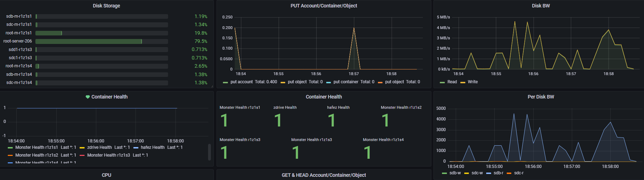Open the Disk Storage panel title menu
The width and height of the screenshot is (644, 180).
coord(106,6)
